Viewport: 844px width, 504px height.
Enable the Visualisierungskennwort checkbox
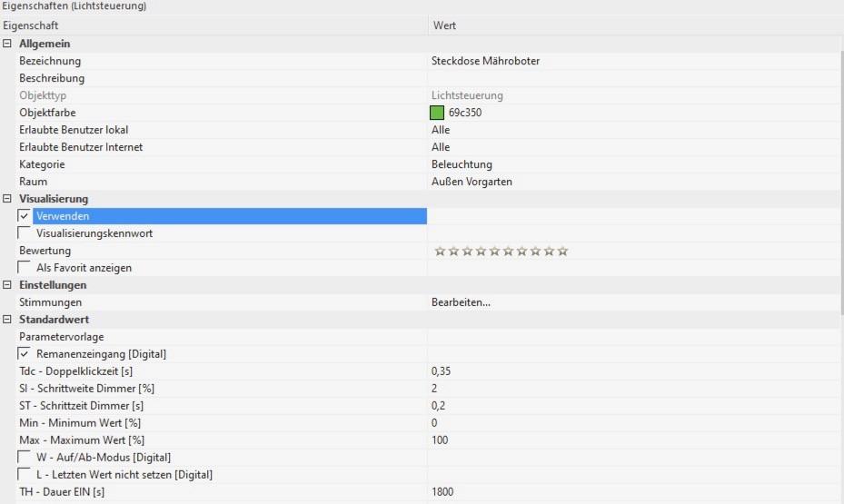click(x=25, y=233)
